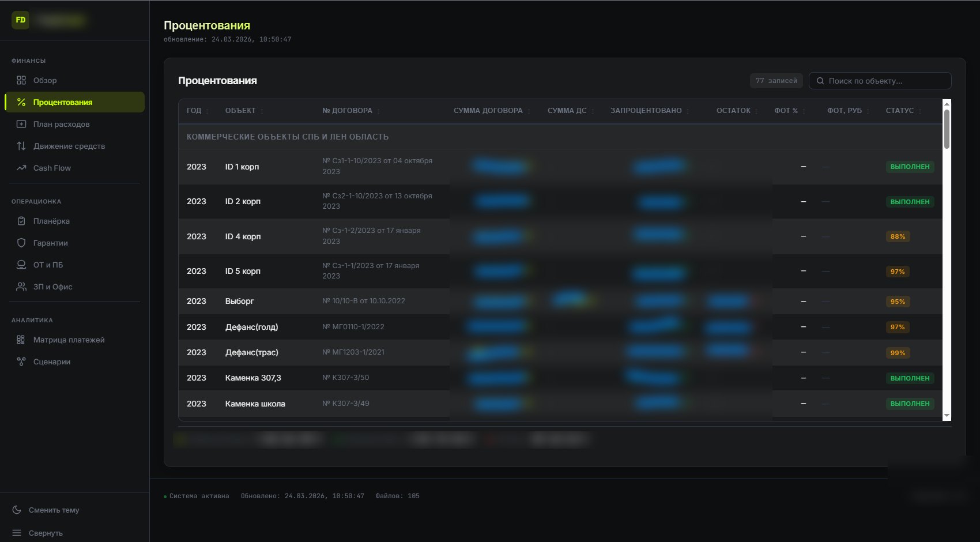Click the План расходов sidebar icon
Viewport: 980px width, 542px height.
click(21, 124)
